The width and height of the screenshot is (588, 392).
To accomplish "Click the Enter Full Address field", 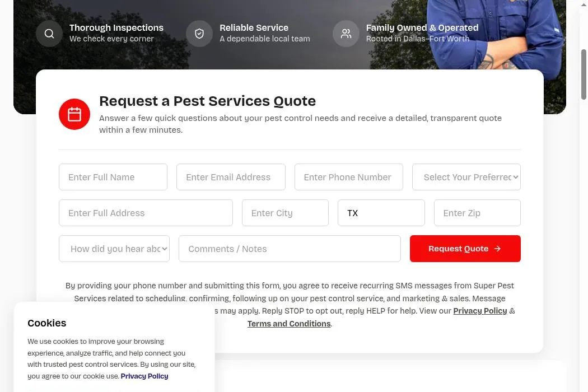I will point(146,213).
